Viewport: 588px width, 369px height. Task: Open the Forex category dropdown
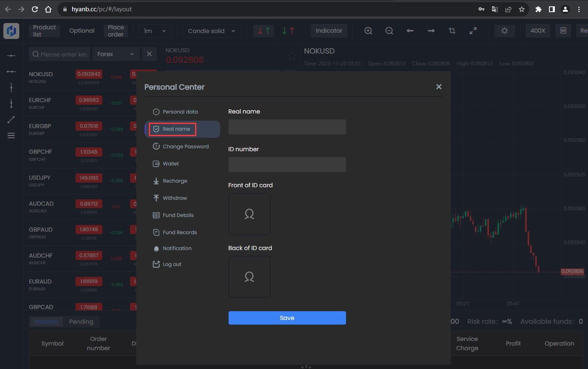pyautogui.click(x=116, y=54)
